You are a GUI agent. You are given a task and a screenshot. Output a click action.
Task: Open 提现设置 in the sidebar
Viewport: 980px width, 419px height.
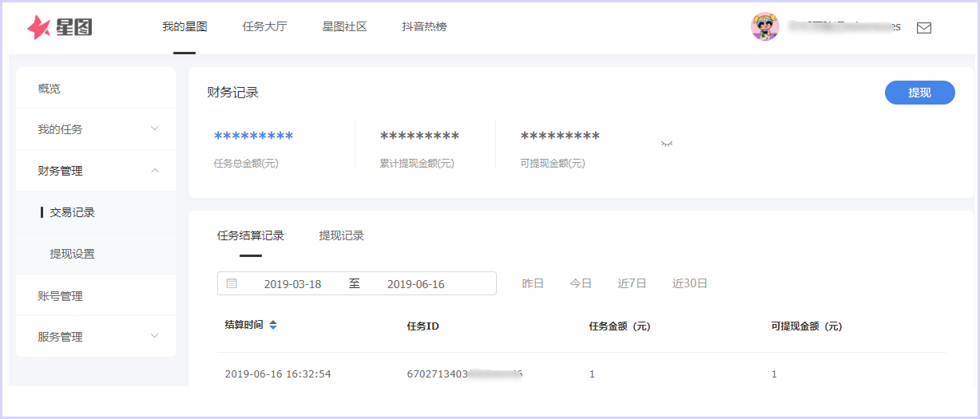72,254
